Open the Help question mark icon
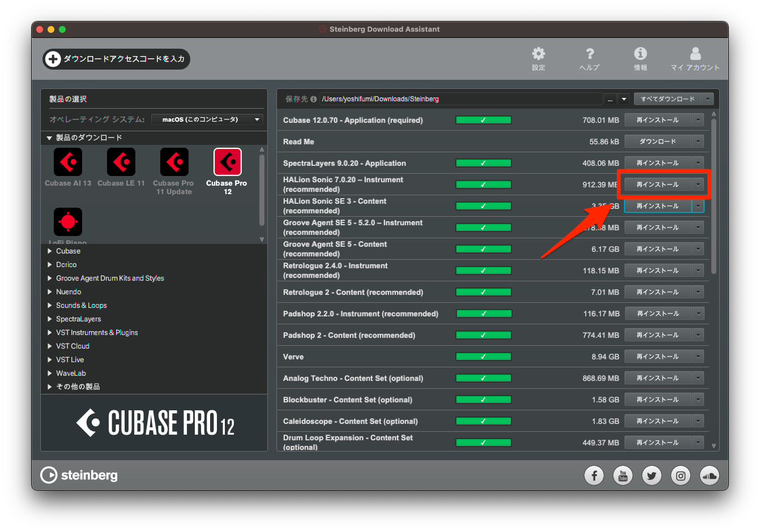Image resolution: width=760 pixels, height=532 pixels. 590,54
